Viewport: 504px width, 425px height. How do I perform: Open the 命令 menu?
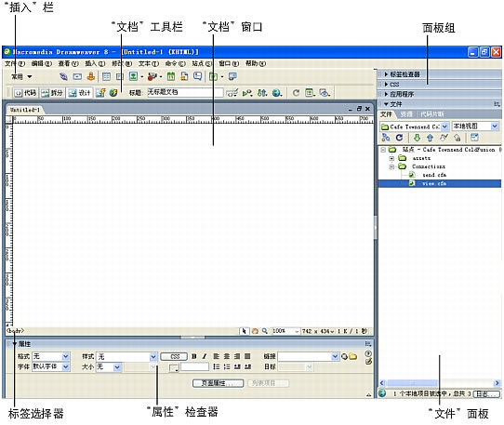point(176,63)
